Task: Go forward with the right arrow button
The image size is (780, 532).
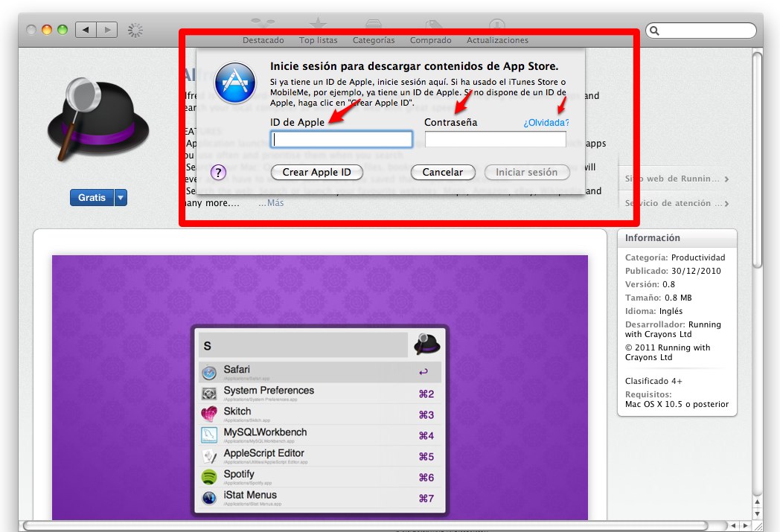Action: point(107,30)
